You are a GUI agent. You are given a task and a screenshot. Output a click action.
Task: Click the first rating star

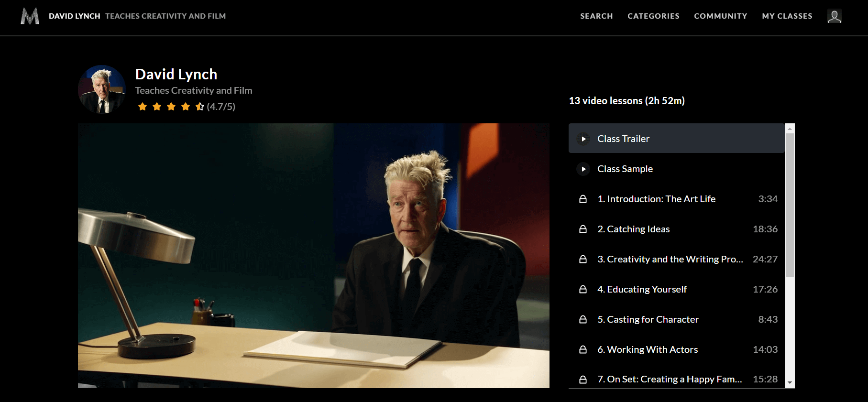[x=143, y=107]
